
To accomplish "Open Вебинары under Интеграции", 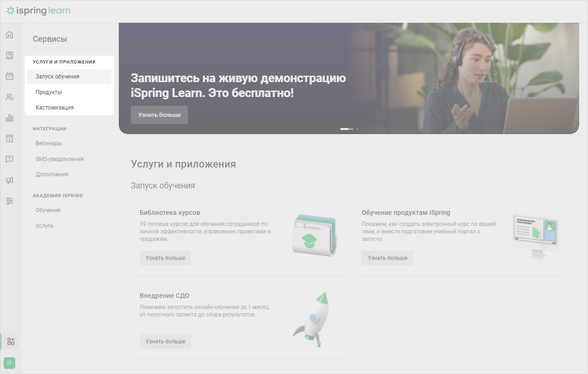I will (49, 143).
